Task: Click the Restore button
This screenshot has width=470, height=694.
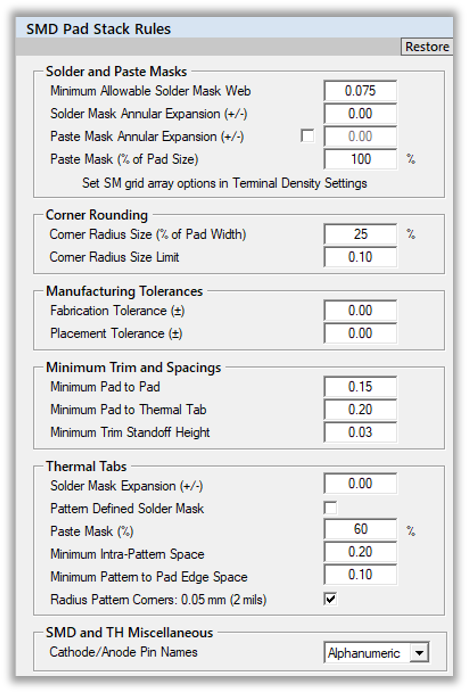Action: tap(427, 46)
